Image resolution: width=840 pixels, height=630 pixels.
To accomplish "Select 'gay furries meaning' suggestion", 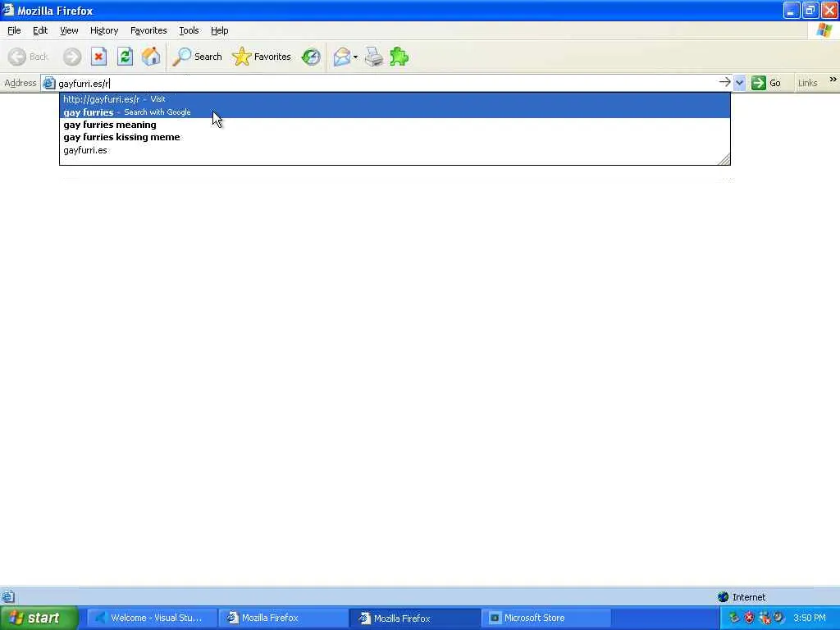I will point(395,125).
